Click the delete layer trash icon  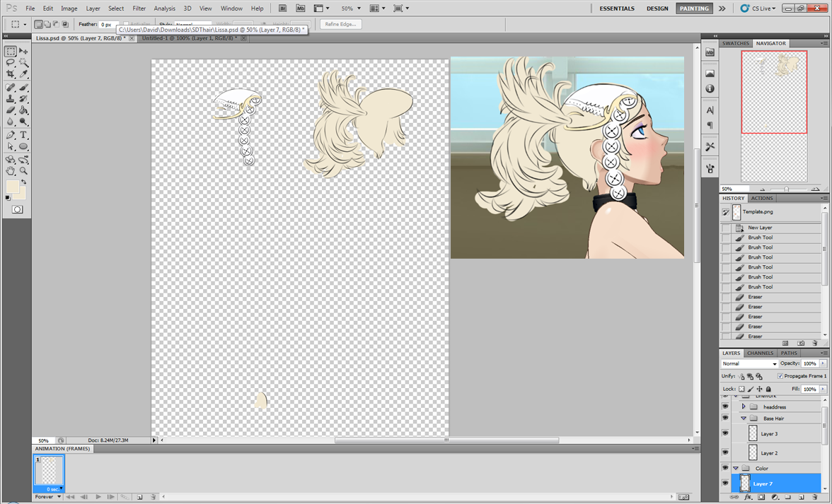(814, 498)
